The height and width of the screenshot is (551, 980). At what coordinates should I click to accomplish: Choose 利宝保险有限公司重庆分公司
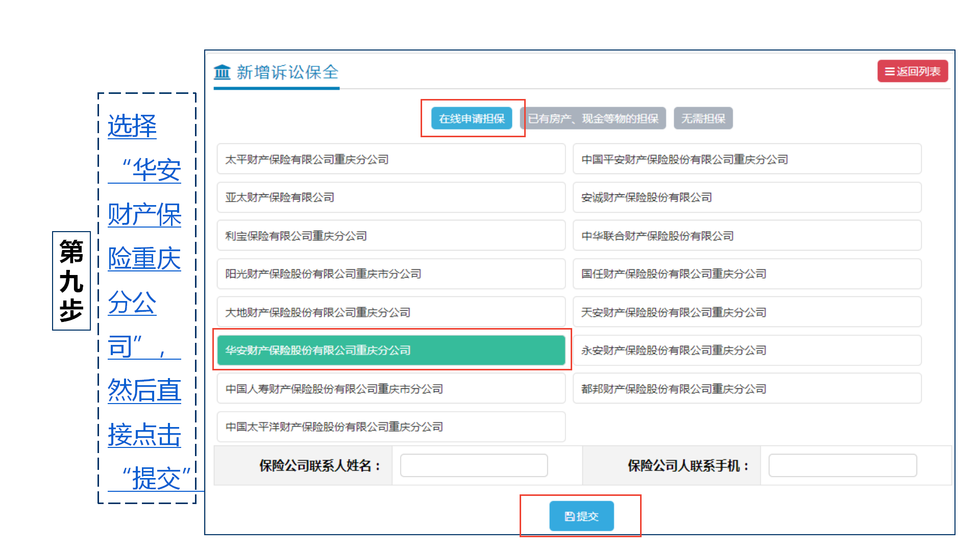391,236
